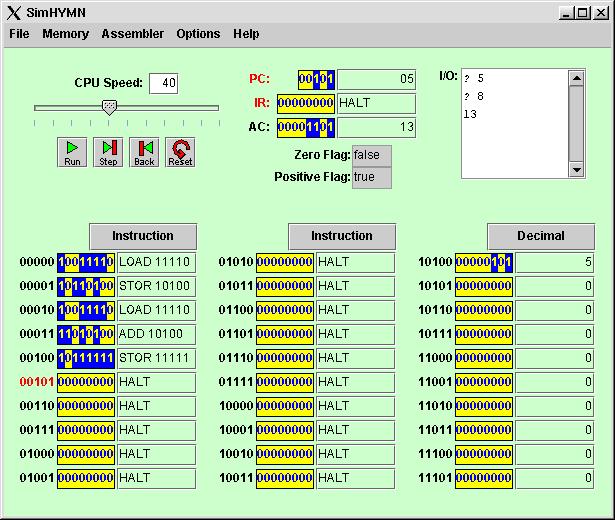Click the I/O scrollbar down arrow
This screenshot has height=520, width=615.
tap(577, 170)
